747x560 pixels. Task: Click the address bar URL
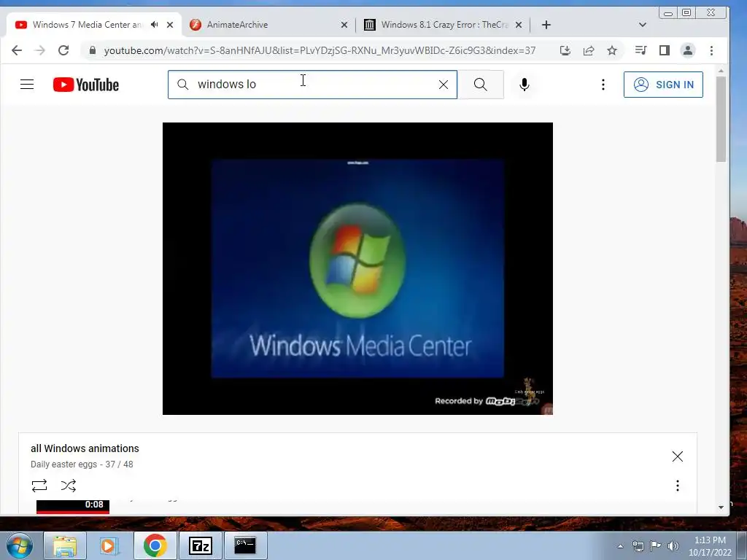tap(320, 50)
